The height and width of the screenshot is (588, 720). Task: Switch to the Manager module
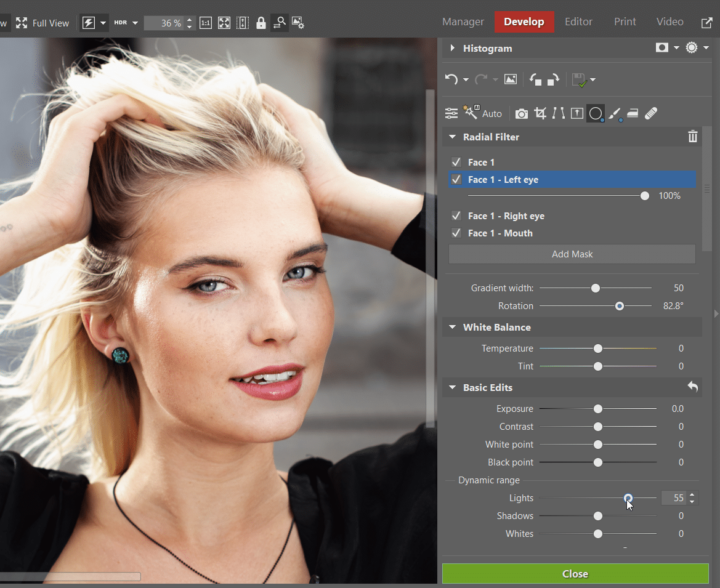click(463, 22)
